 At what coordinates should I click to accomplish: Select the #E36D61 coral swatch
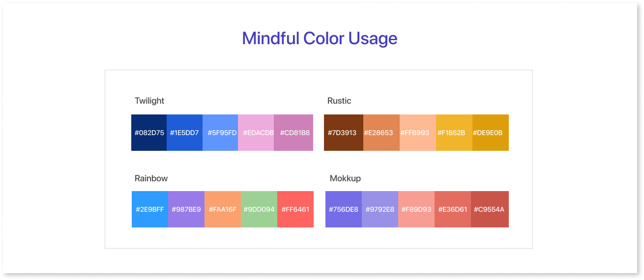pyautogui.click(x=453, y=209)
